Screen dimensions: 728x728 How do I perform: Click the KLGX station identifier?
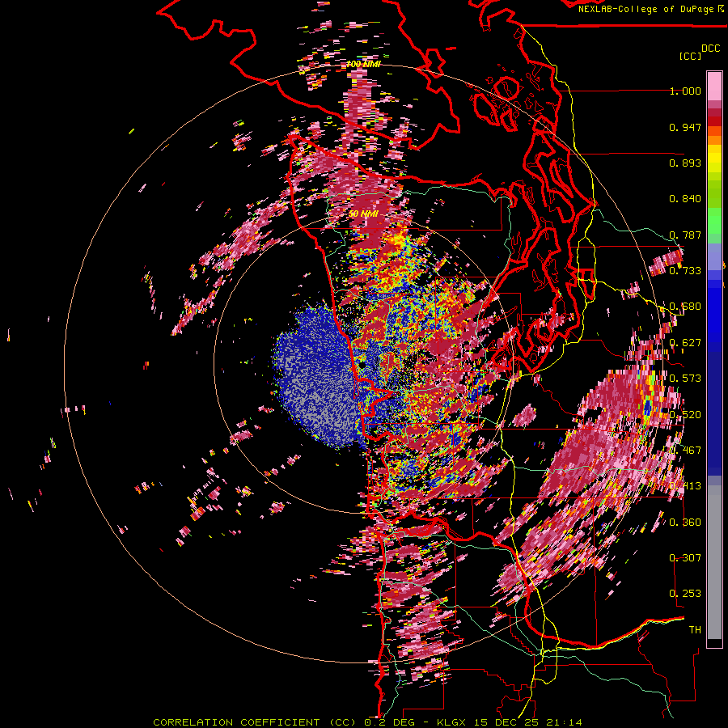[x=451, y=722]
